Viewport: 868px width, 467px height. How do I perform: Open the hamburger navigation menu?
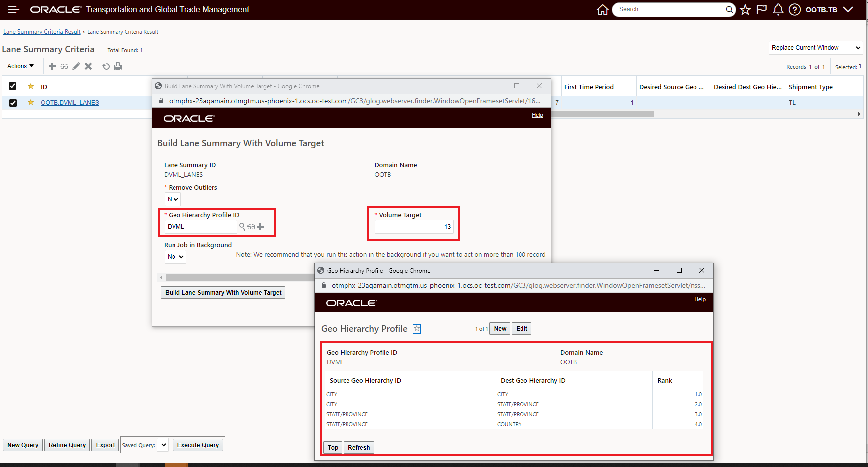(13, 10)
